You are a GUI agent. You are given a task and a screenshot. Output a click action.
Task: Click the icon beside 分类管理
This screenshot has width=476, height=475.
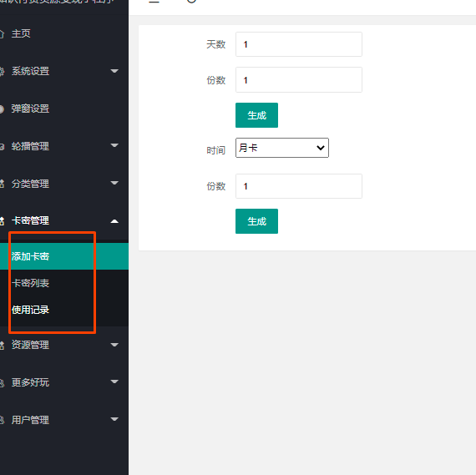pos(2,184)
